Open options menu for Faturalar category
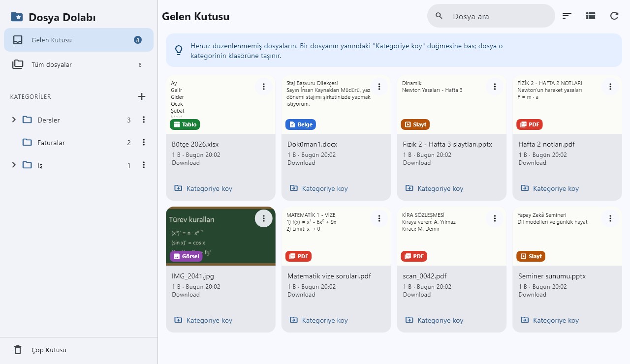This screenshot has width=630, height=364. point(144,142)
